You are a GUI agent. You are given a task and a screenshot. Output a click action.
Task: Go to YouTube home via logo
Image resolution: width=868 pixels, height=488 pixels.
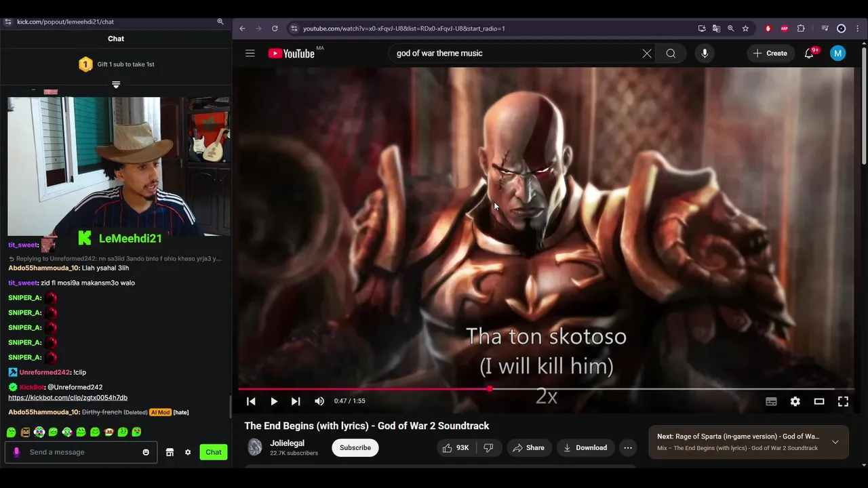[x=292, y=54]
